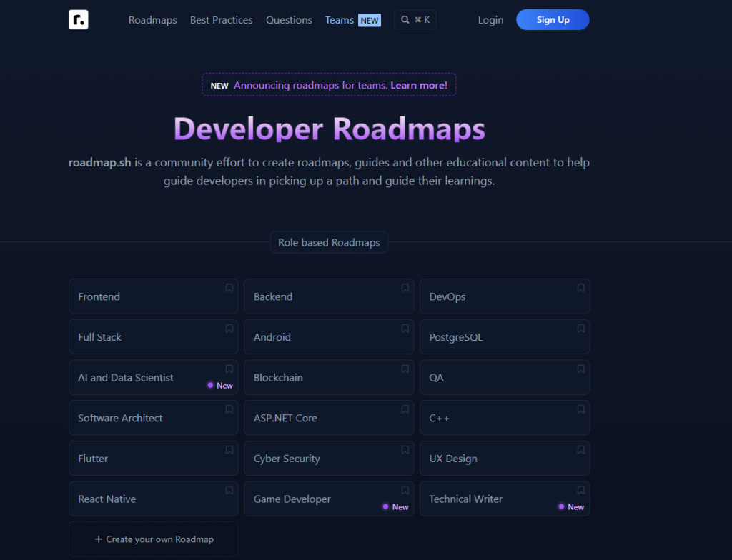Click the Sign Up button
This screenshot has width=732, height=560.
click(x=553, y=19)
